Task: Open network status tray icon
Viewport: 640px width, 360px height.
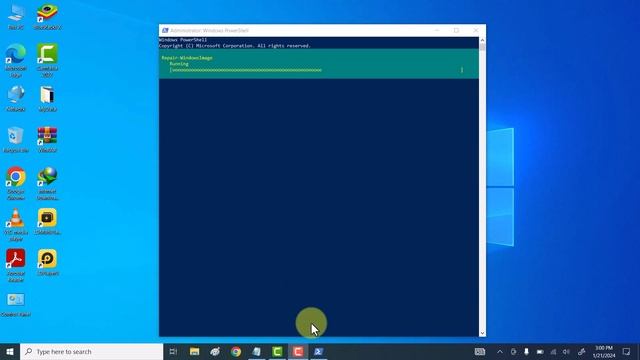Action: click(553, 351)
